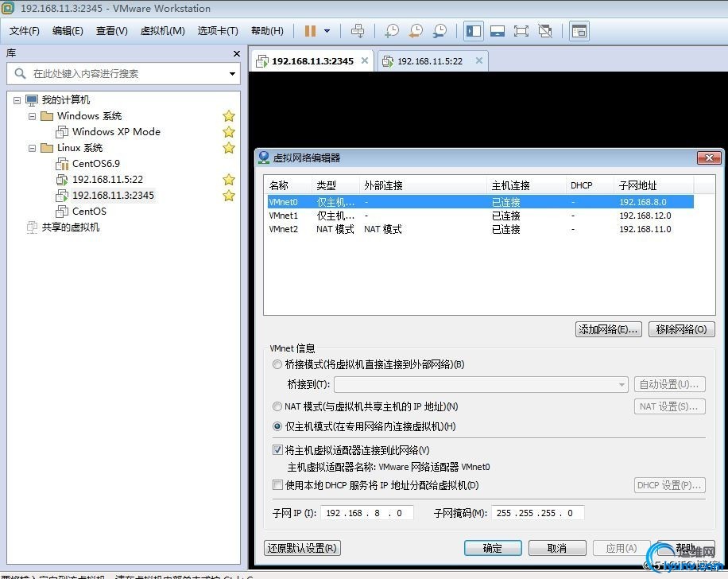Click the 子网 IP address input field

coord(367,513)
